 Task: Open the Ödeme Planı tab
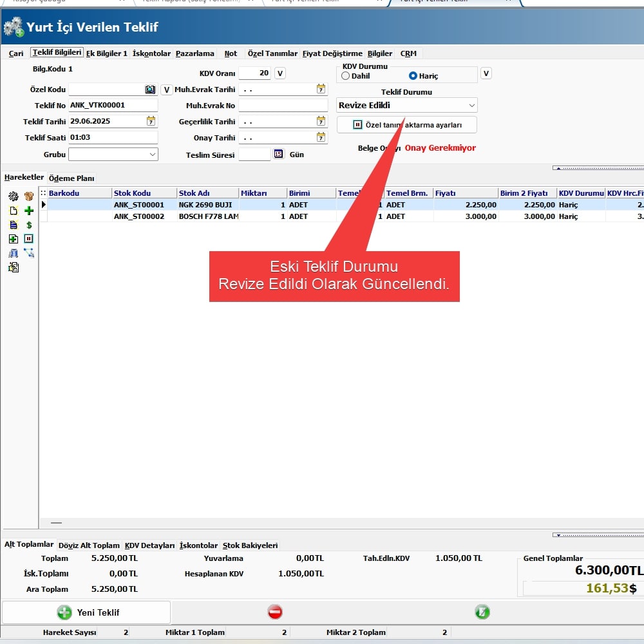[x=71, y=178]
